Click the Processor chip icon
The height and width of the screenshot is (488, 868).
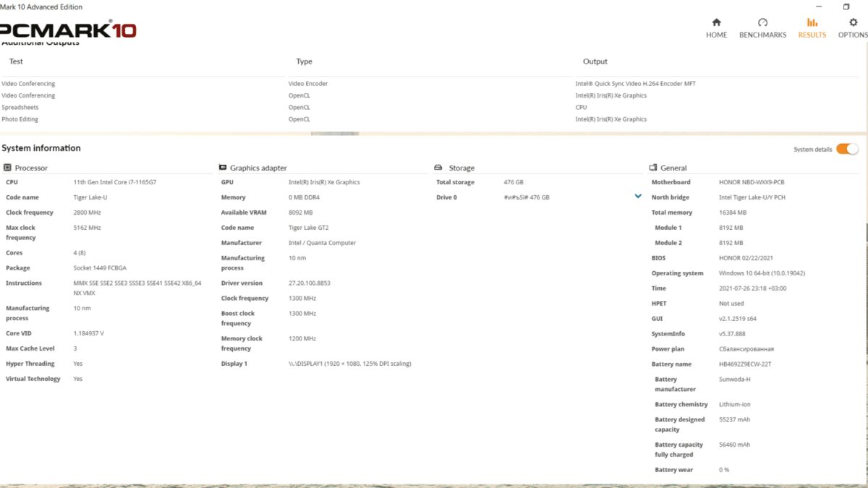coord(7,168)
